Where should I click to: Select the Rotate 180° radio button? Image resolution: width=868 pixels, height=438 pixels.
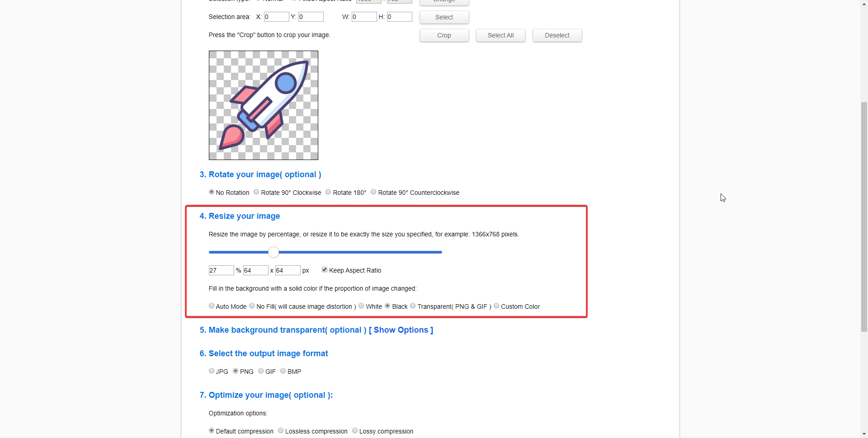point(328,192)
